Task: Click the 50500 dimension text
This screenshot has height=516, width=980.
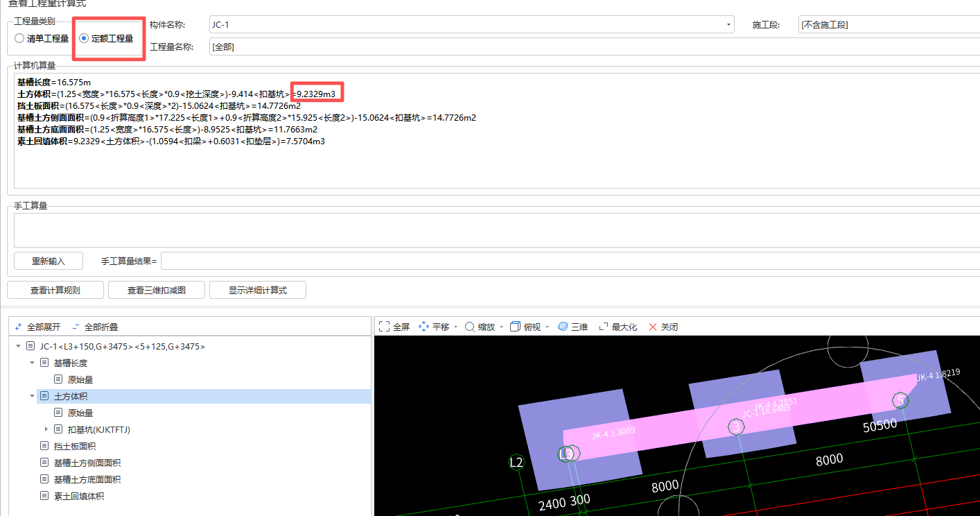Action: point(880,425)
